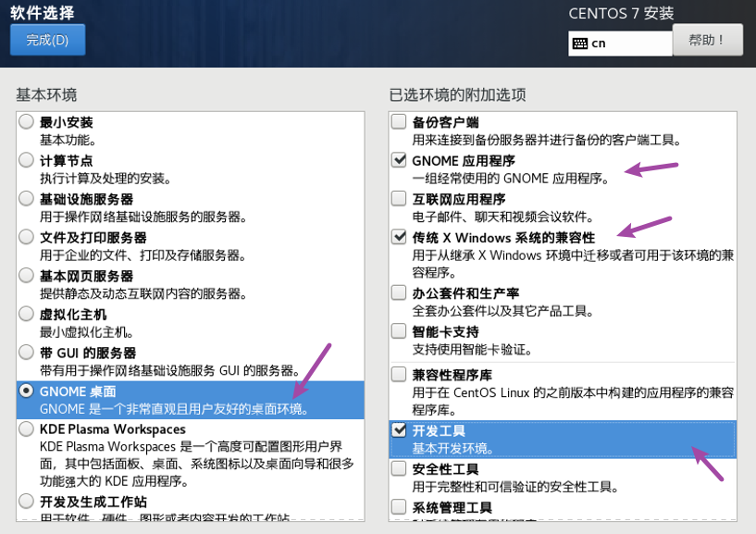Uncheck 传统 X Windows 系统的兼容性 checkbox
The image size is (756, 534).
(399, 237)
